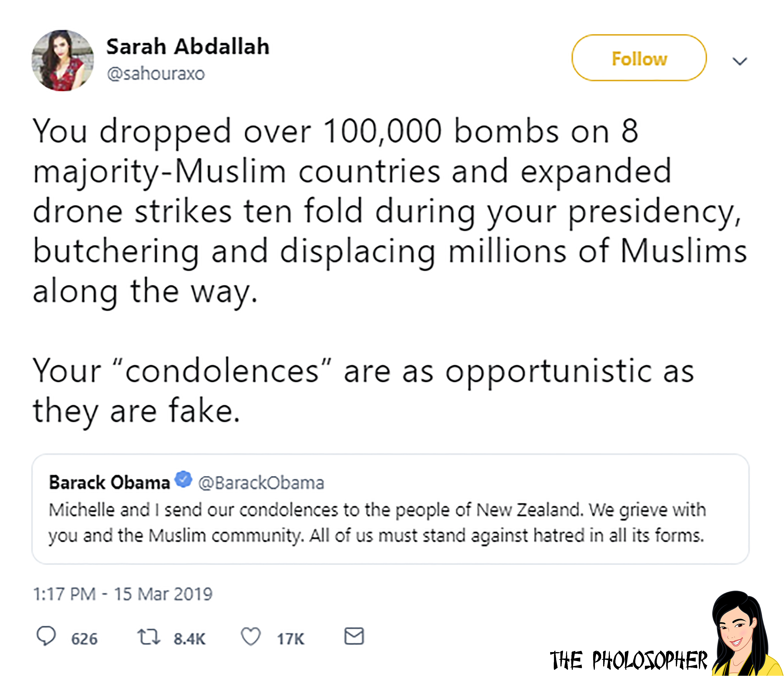Click the Sarah Abdallah display name
The width and height of the screenshot is (784, 676).
(188, 47)
